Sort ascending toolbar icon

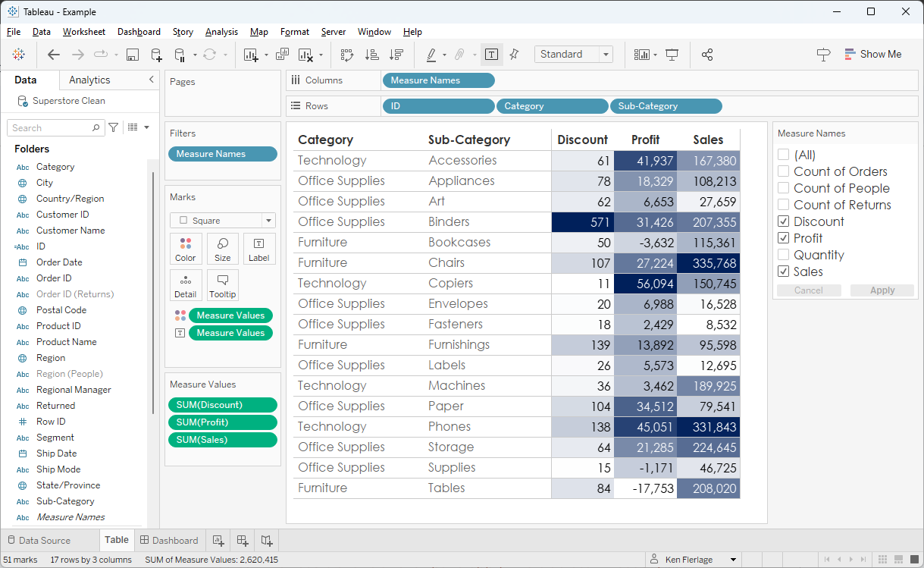pyautogui.click(x=371, y=55)
